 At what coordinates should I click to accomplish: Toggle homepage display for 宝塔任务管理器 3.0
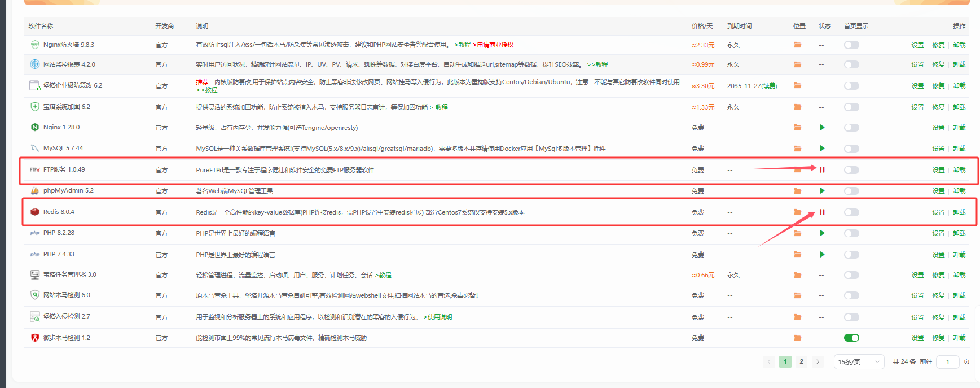(x=851, y=275)
